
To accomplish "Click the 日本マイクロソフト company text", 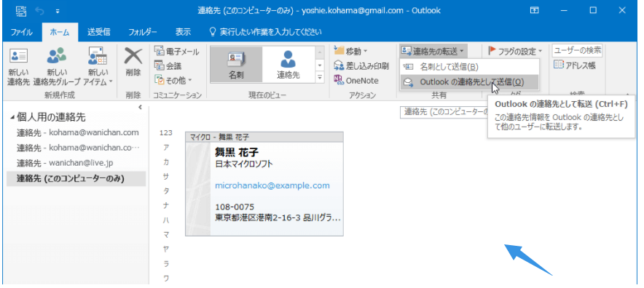I will (x=243, y=164).
